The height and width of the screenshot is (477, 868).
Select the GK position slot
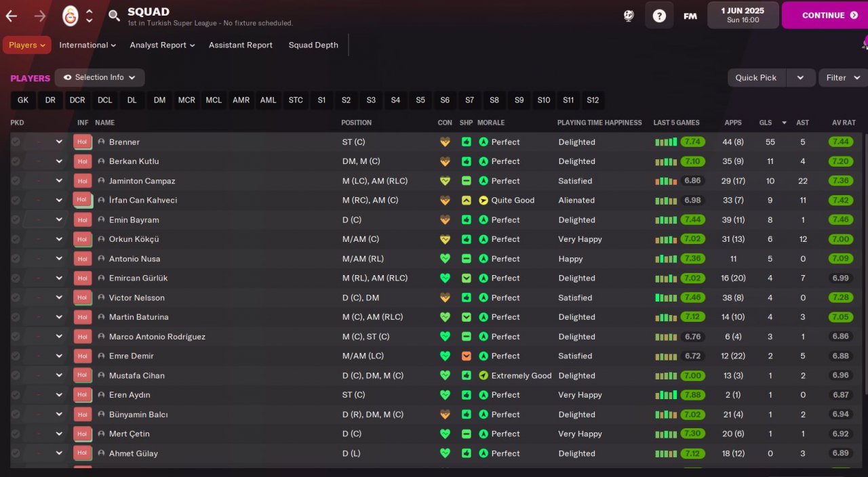click(23, 100)
